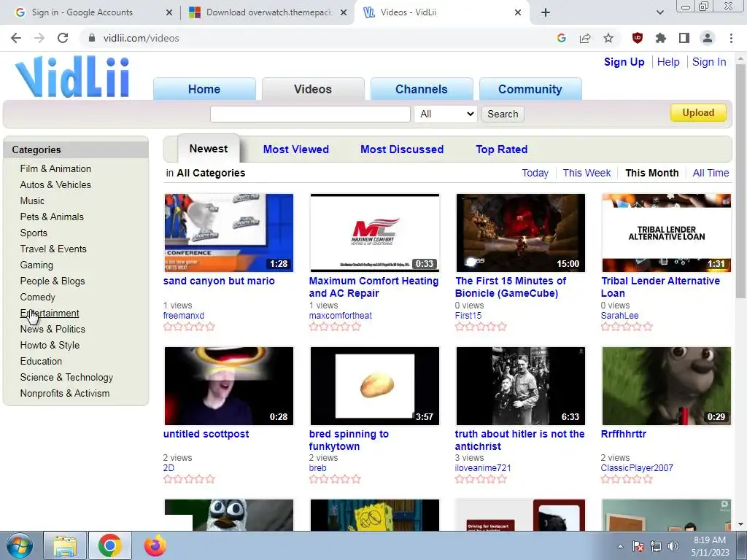Image resolution: width=747 pixels, height=560 pixels.
Task: Click the Action Center flag icon
Action: (x=638, y=546)
